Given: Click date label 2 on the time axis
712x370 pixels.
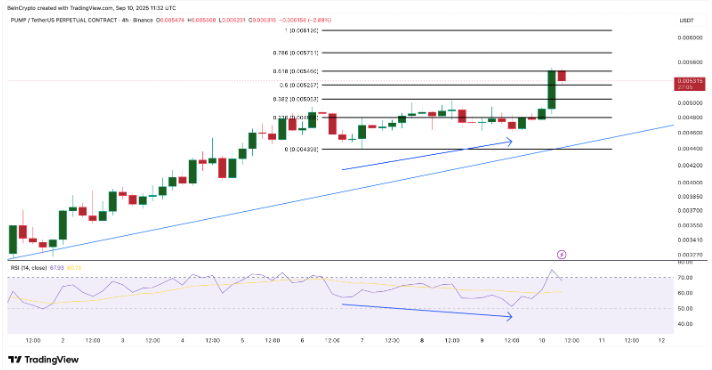Looking at the screenshot, I should 63,340.
